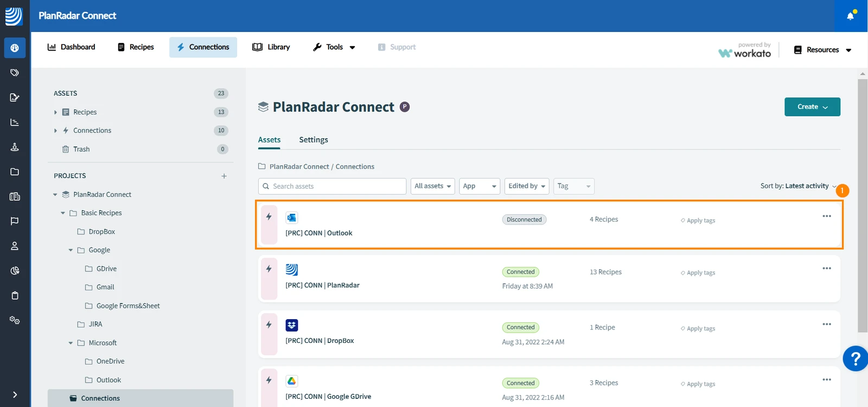Open the notifications bell
Viewport: 868px width, 407px height.
[851, 16]
